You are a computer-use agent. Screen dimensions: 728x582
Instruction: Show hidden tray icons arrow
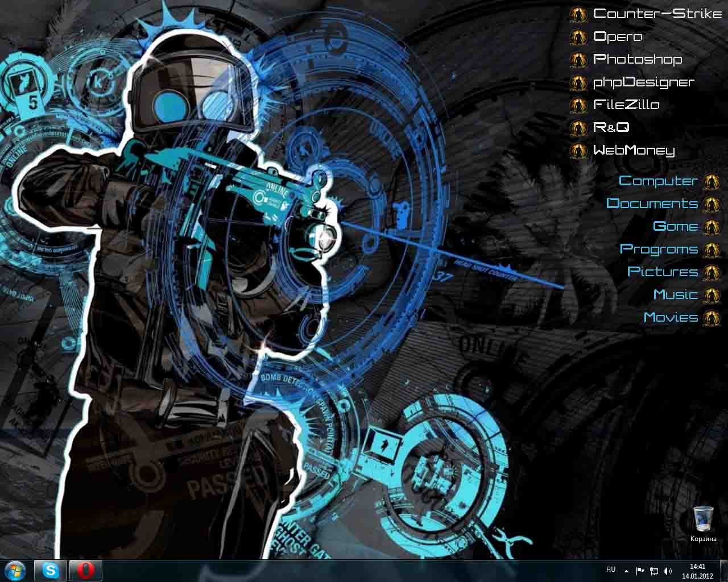click(626, 571)
